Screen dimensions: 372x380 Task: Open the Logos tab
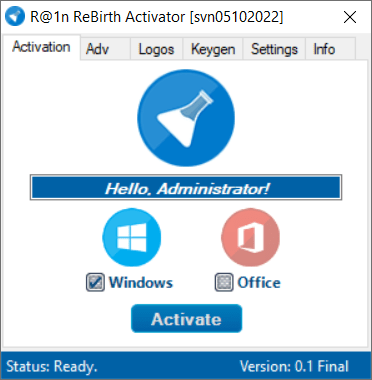pyautogui.click(x=156, y=49)
